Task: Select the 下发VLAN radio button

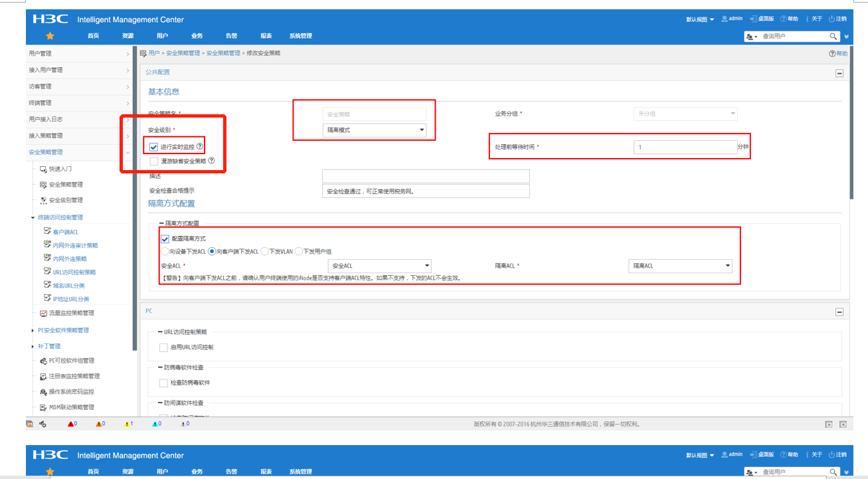Action: pos(264,252)
